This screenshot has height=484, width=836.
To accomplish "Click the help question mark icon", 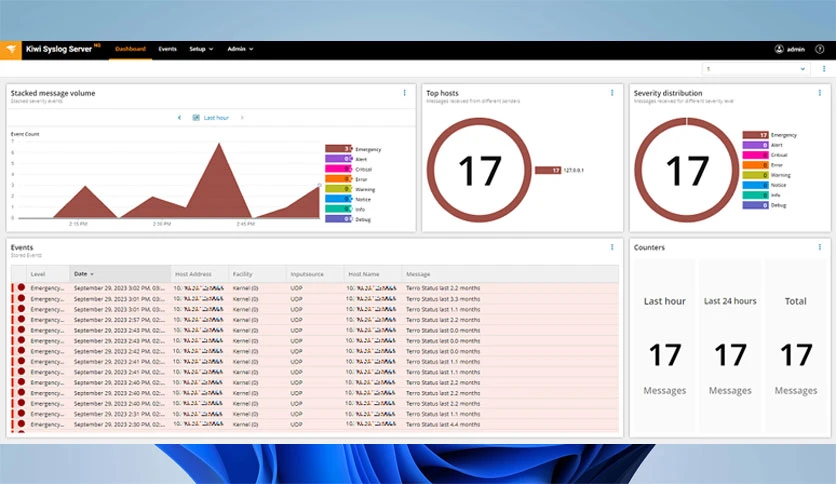I will coord(820,49).
